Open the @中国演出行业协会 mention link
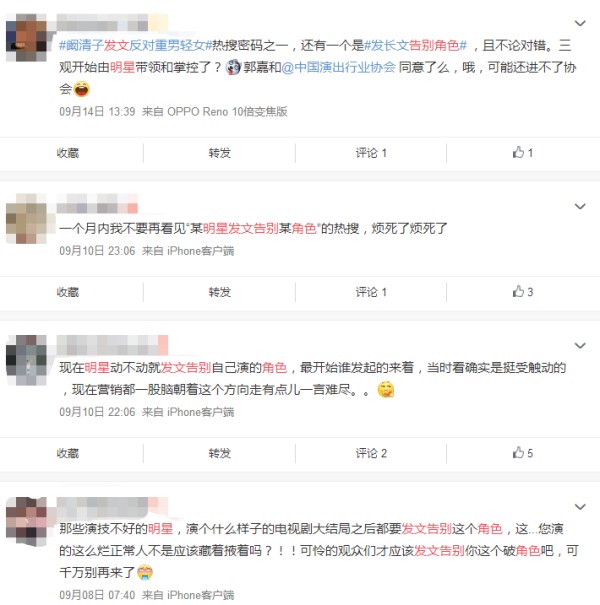This screenshot has height=605, width=600. click(338, 68)
